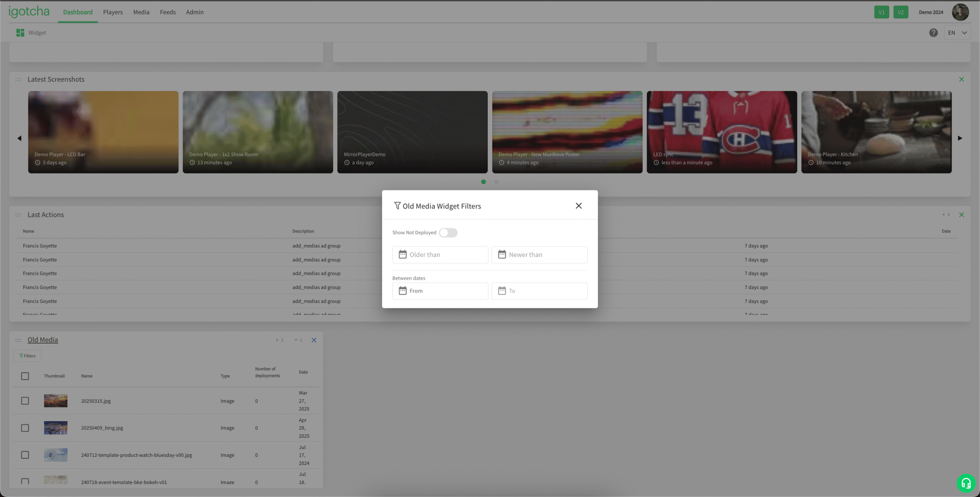This screenshot has height=497, width=980.
Task: Click the To date field
Action: tap(539, 291)
